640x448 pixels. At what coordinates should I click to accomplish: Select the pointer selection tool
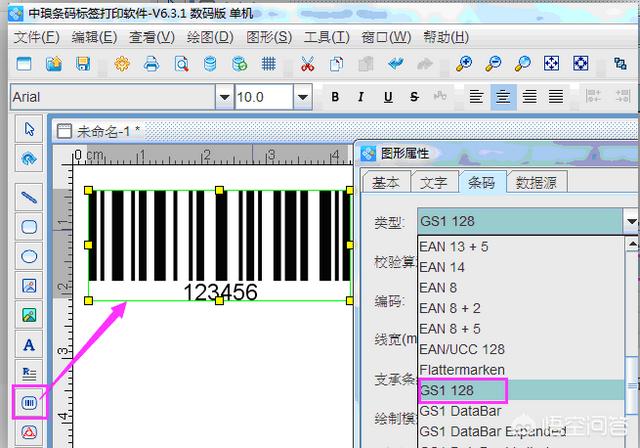pos(29,129)
